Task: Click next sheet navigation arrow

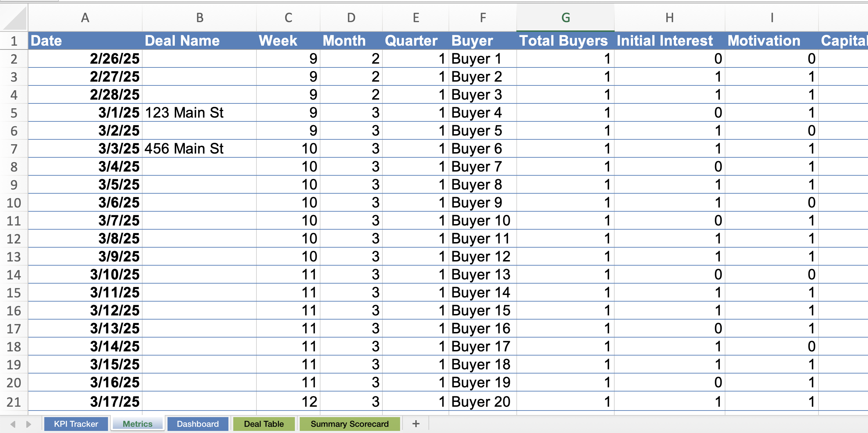Action: pos(28,424)
